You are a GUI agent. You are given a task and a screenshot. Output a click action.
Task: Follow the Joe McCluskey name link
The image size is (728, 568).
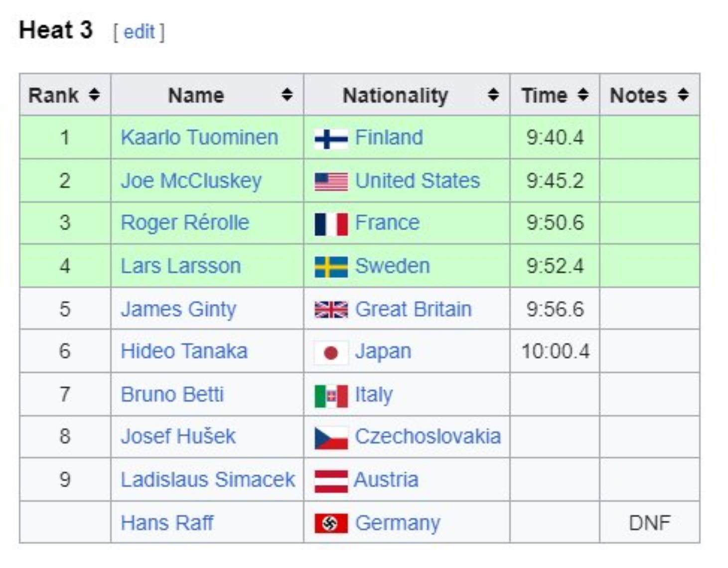[191, 181]
